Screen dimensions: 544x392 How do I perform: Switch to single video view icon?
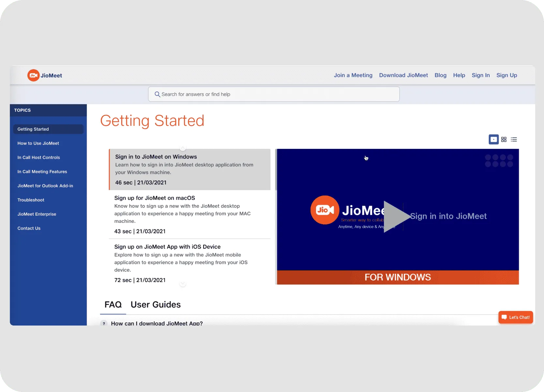coord(493,139)
